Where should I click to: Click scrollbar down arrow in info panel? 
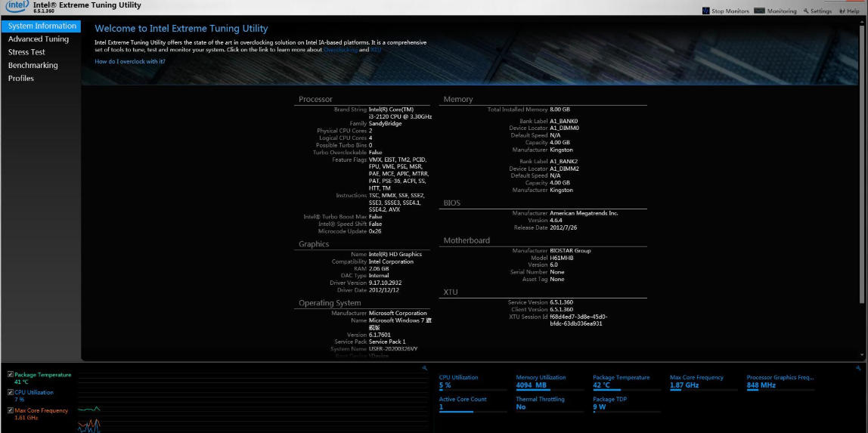tap(863, 355)
